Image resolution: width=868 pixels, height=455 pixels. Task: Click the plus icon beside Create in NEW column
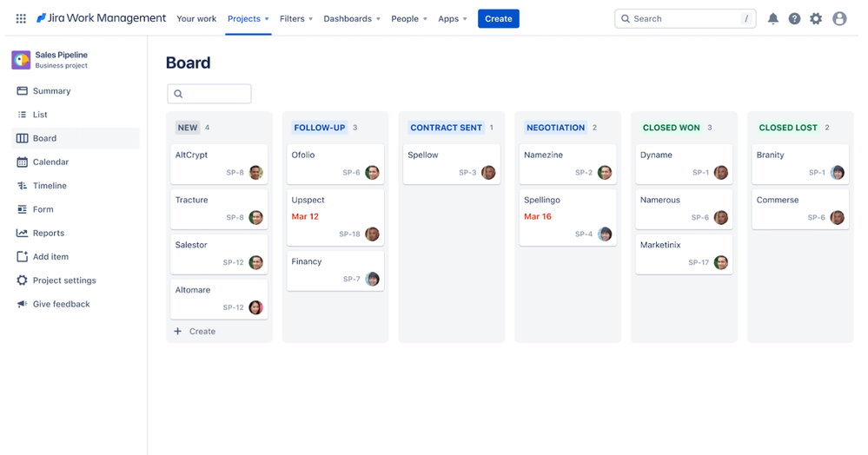coord(178,331)
